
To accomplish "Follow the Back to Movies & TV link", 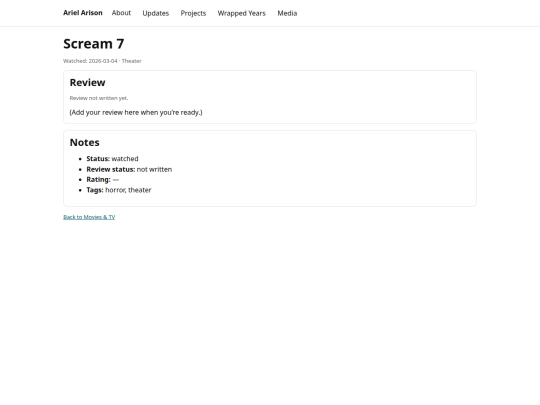I will [89, 217].
